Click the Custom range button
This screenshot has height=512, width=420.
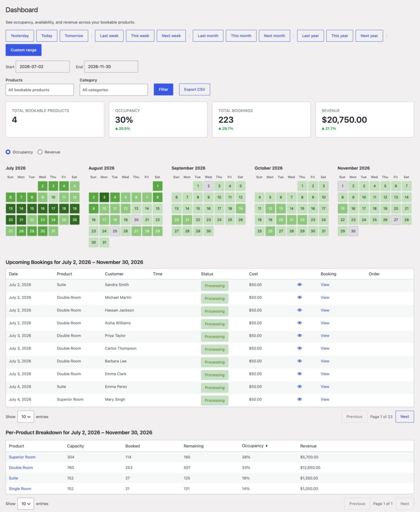(x=23, y=50)
